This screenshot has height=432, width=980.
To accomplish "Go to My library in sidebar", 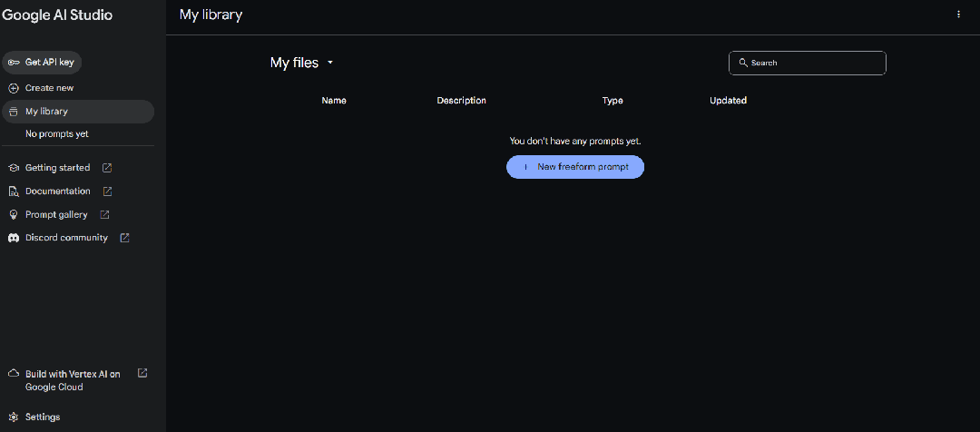I will pos(78,112).
